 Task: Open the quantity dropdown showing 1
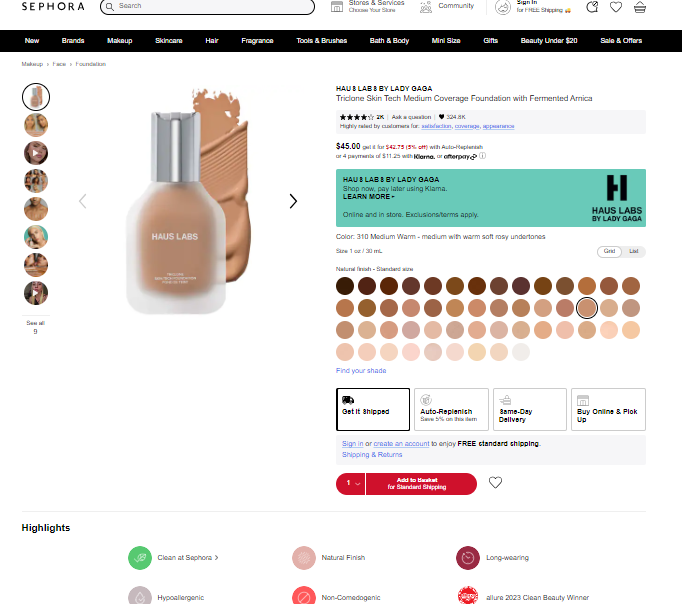pyautogui.click(x=351, y=484)
